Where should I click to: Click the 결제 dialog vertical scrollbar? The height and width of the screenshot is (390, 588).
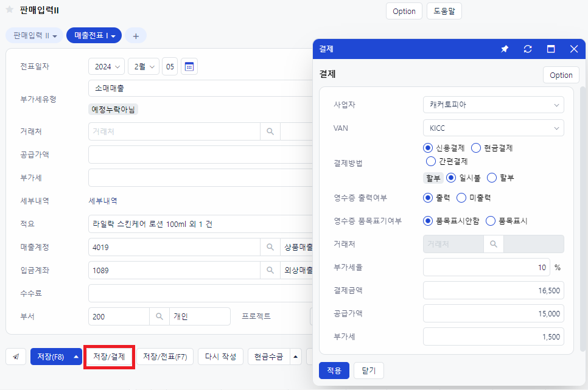click(583, 219)
